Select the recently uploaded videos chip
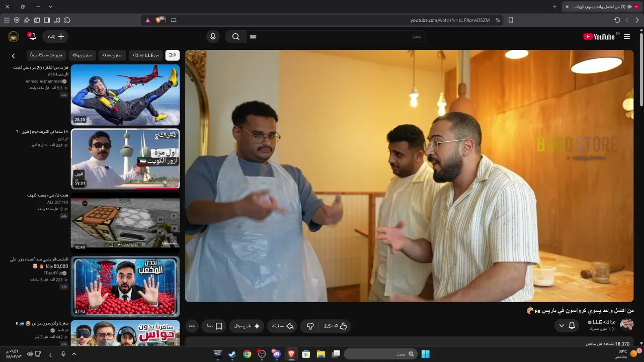The width and height of the screenshot is (644, 362). [x=46, y=55]
